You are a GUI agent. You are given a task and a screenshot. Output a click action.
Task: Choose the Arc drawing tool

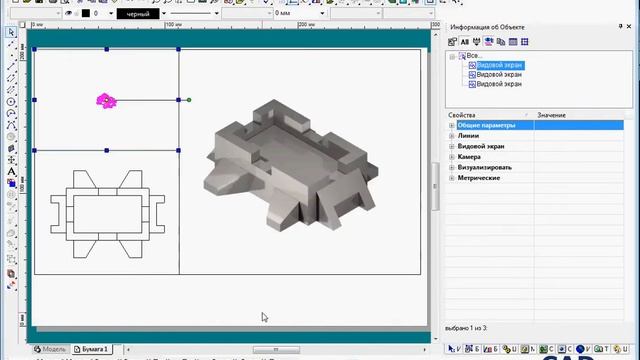coord(11,113)
